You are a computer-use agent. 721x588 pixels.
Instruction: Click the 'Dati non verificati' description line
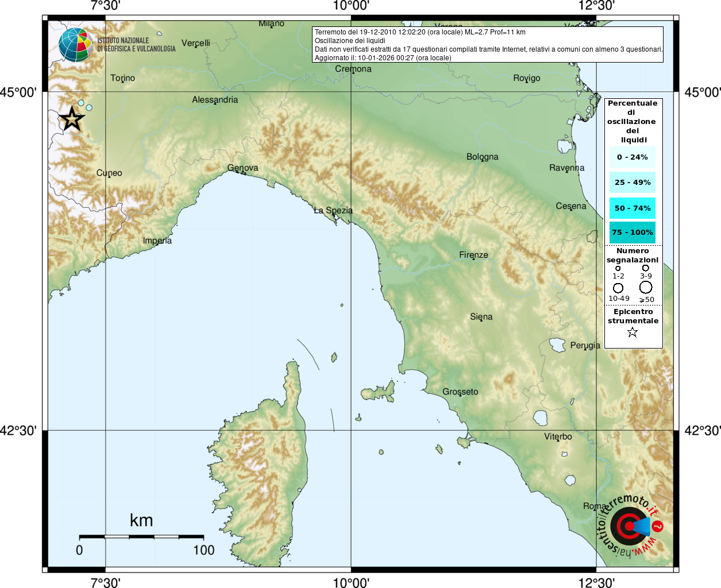489,49
